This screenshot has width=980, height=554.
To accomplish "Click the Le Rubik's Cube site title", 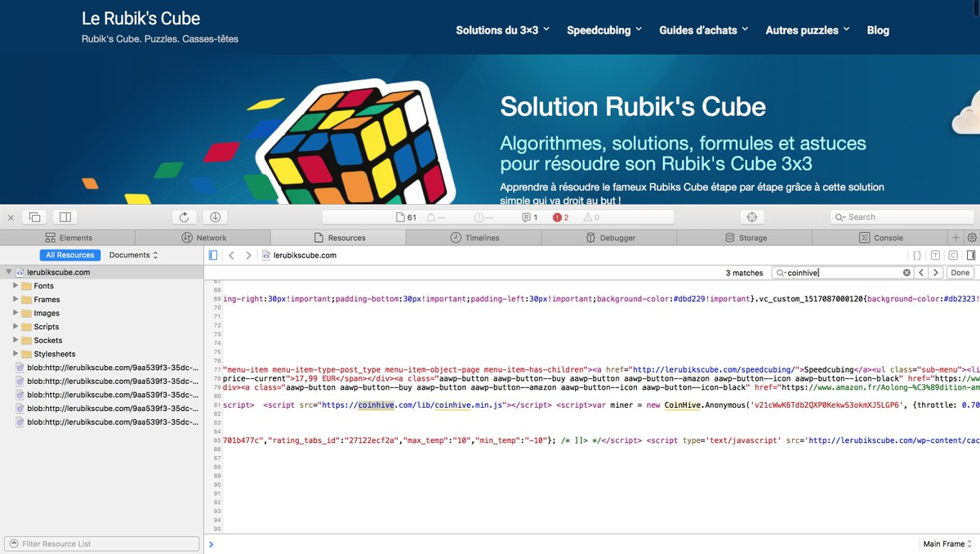I will point(140,18).
